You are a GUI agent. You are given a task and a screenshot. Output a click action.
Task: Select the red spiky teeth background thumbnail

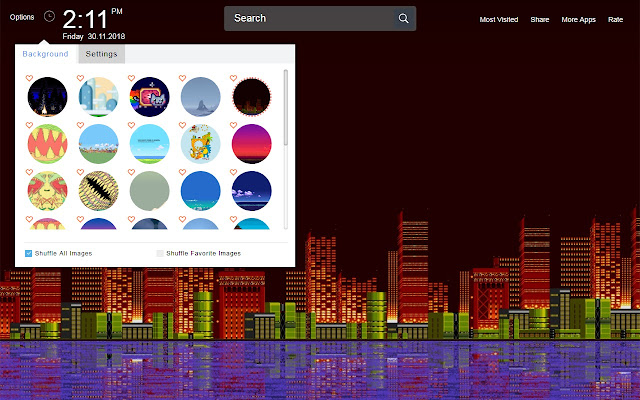pyautogui.click(x=47, y=144)
